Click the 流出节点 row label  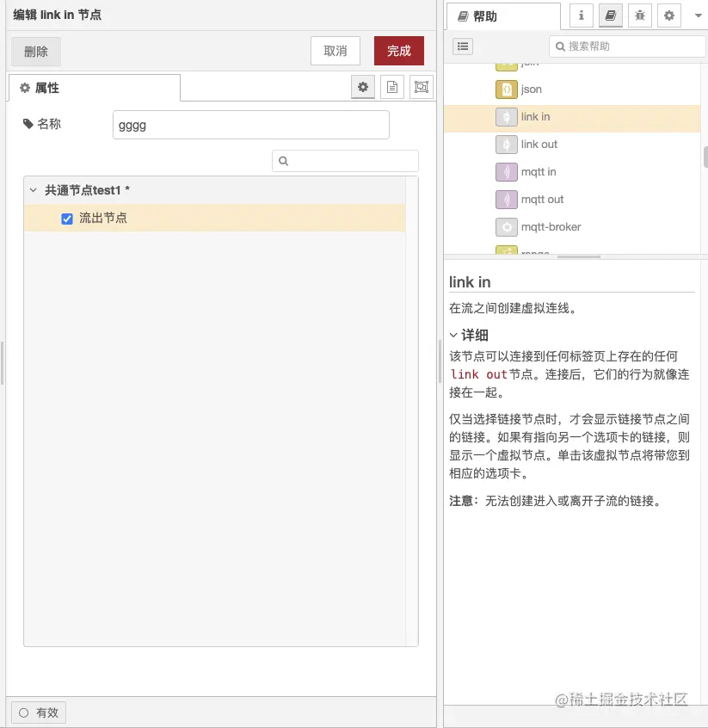102,219
